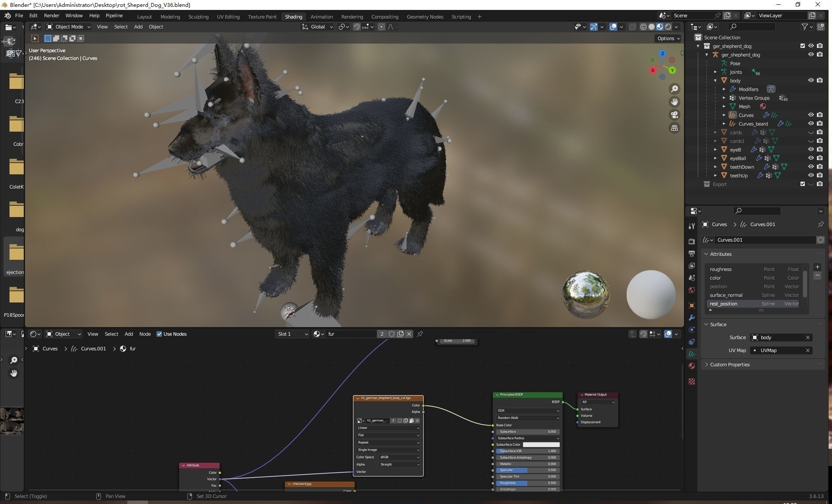Image resolution: width=832 pixels, height=504 pixels.
Task: Open the Object properties tab
Action: 692,306
